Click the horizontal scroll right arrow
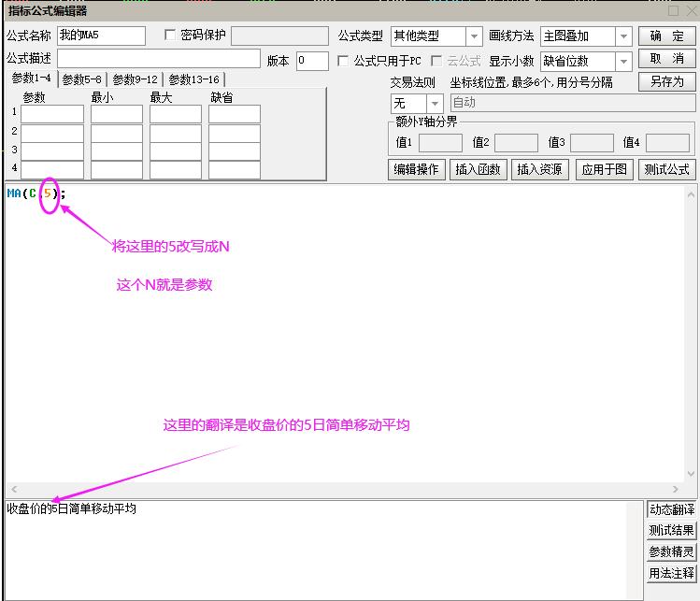The image size is (700, 601). (675, 489)
